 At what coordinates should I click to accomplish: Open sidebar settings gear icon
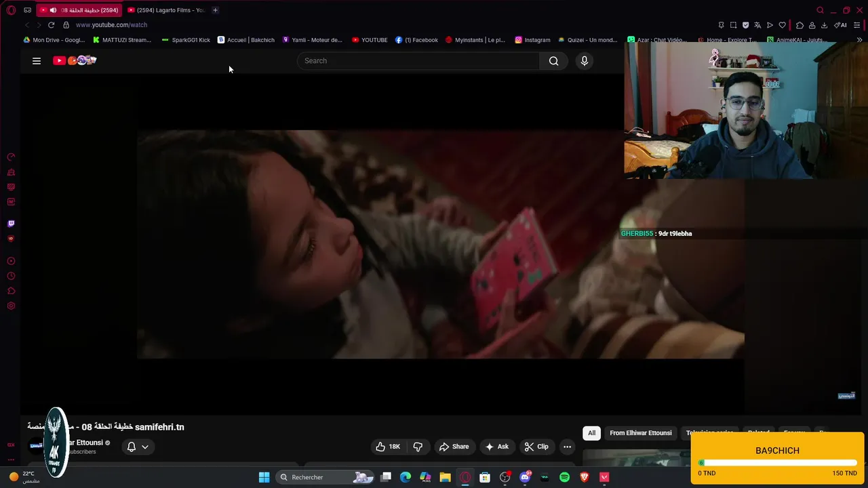11,306
